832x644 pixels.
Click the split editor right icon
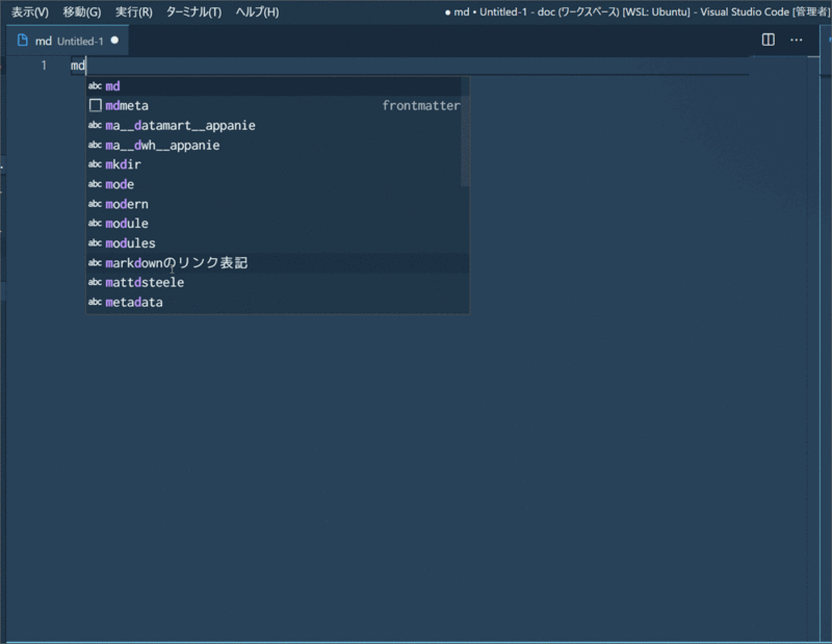[x=768, y=40]
